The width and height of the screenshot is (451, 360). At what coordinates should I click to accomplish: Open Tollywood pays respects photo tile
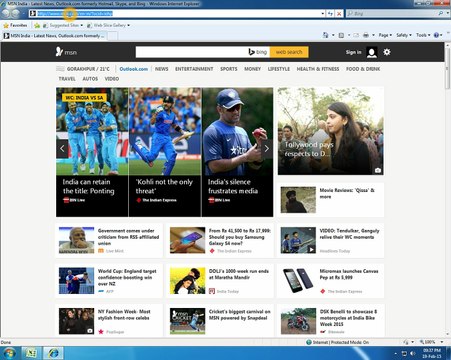click(x=331, y=131)
